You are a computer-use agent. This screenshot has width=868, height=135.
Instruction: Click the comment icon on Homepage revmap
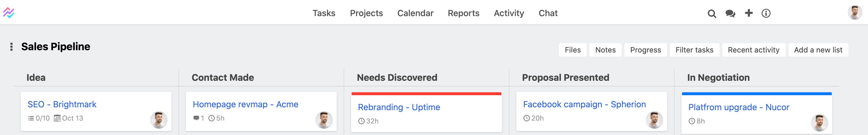(x=196, y=118)
